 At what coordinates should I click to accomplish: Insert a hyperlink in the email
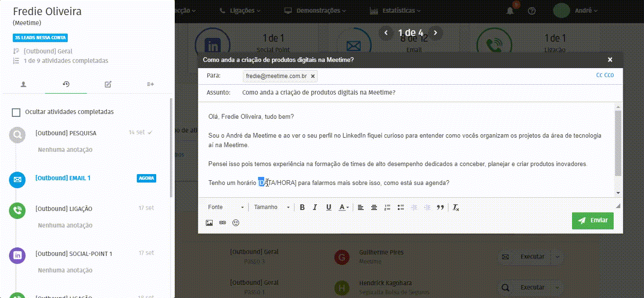pos(222,222)
